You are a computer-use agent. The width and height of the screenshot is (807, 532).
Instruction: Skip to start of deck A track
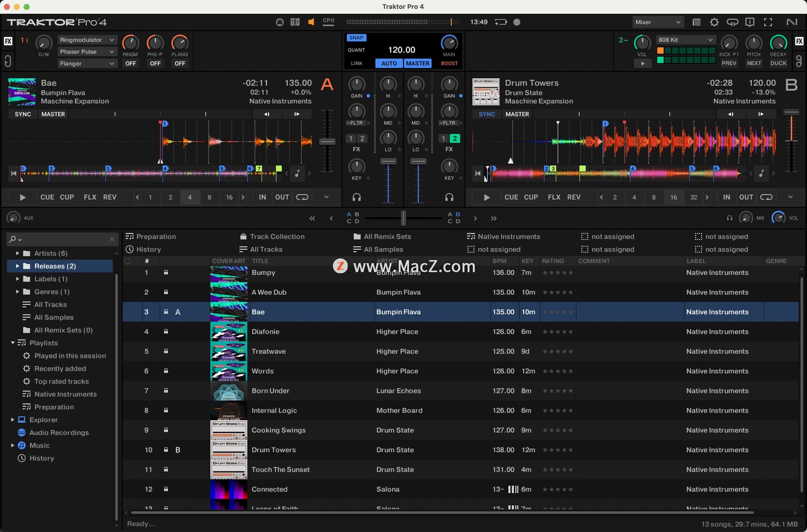pyautogui.click(x=13, y=173)
